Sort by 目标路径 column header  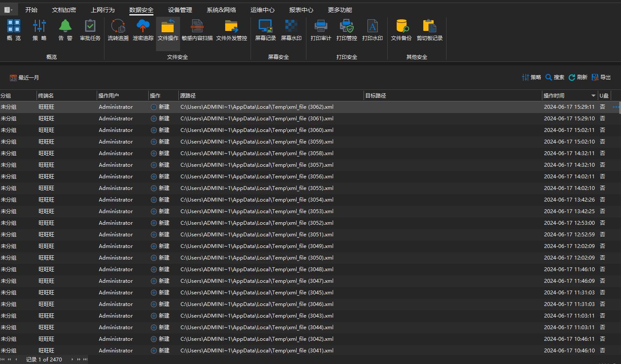click(453, 95)
